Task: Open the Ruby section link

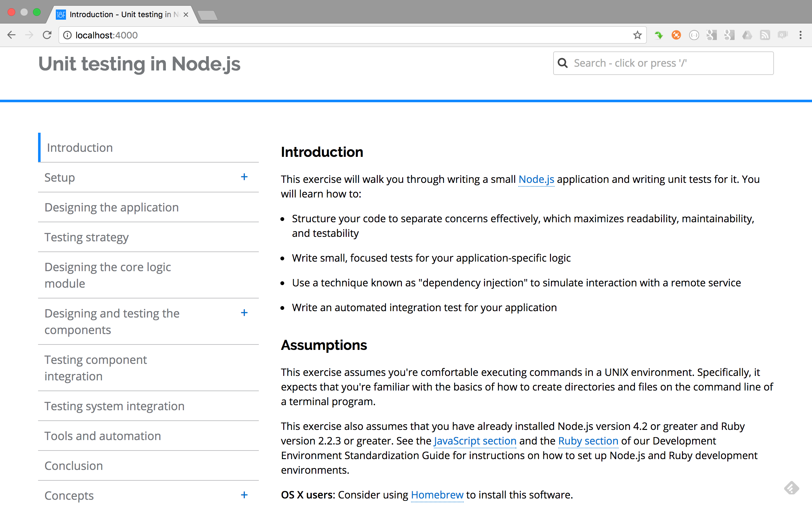Action: point(588,441)
